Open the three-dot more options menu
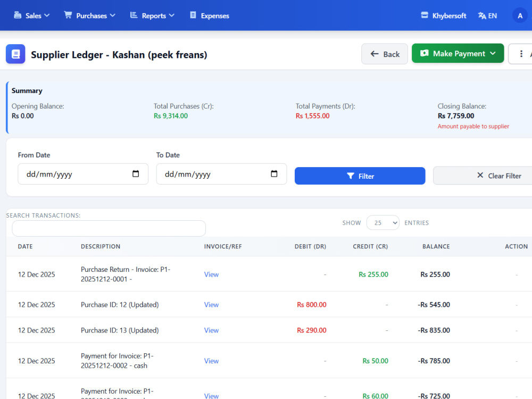 (x=521, y=54)
